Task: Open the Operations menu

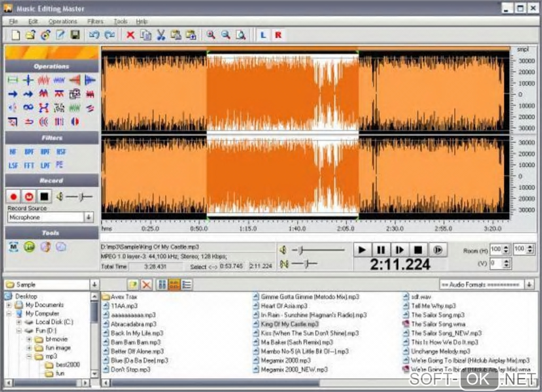Action: 63,21
